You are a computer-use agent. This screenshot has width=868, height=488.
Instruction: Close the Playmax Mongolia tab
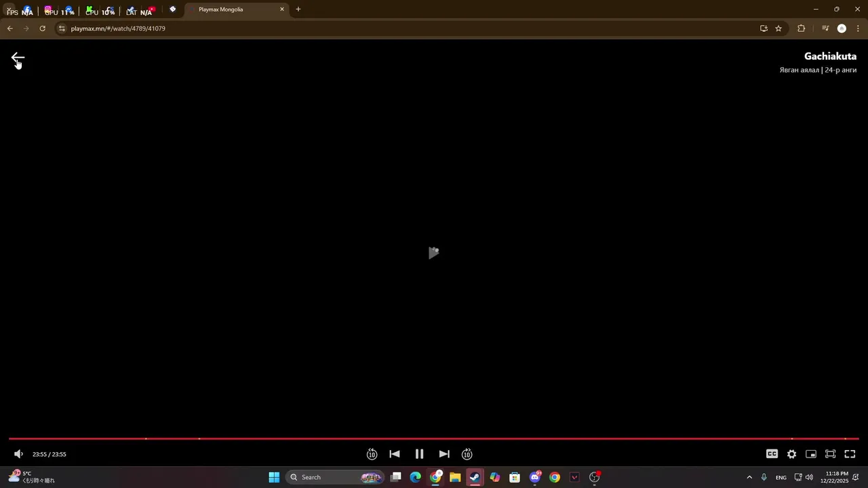click(x=282, y=9)
